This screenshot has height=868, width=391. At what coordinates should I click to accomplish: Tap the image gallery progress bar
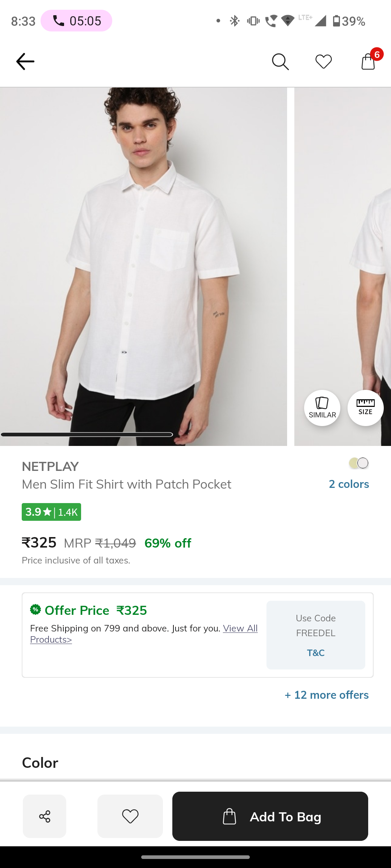tap(87, 434)
